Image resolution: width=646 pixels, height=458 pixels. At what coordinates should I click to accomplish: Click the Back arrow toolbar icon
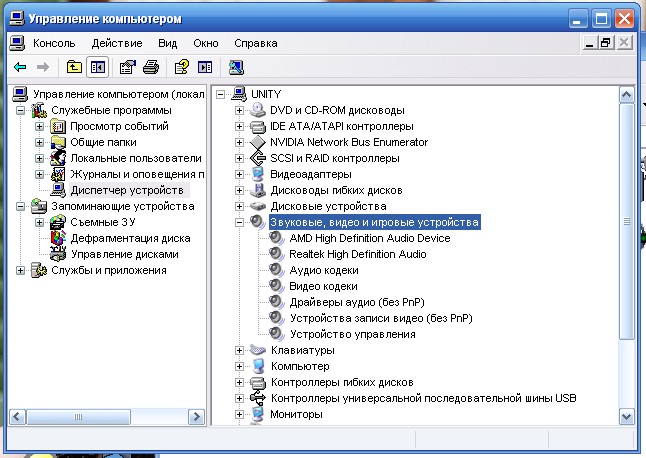[20, 67]
